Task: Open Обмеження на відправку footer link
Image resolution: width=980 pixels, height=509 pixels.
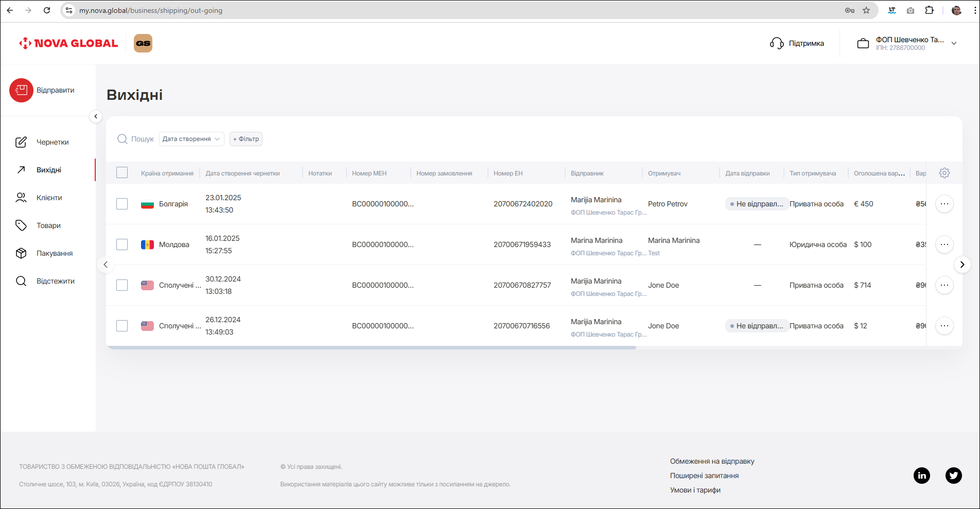Action: pos(712,461)
